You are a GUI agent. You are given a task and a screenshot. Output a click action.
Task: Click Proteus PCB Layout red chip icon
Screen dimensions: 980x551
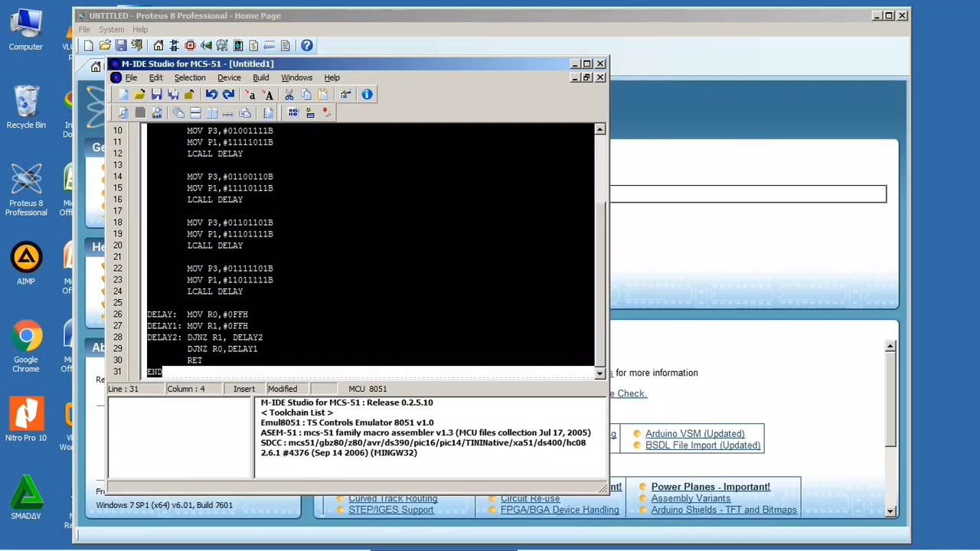(x=190, y=46)
